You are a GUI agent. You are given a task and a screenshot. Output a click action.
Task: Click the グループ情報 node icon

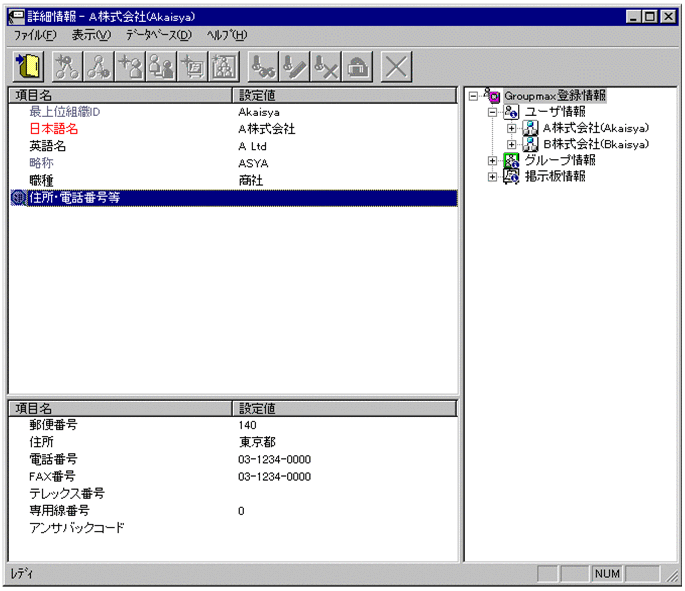point(511,160)
